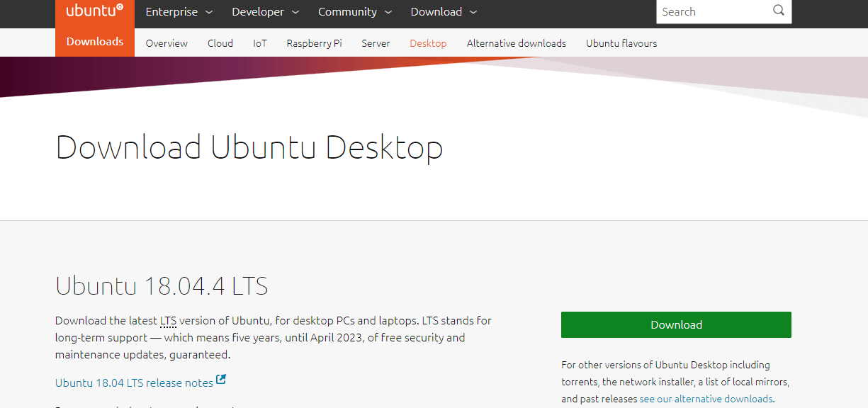Expand the Enterprise menu

click(x=179, y=12)
